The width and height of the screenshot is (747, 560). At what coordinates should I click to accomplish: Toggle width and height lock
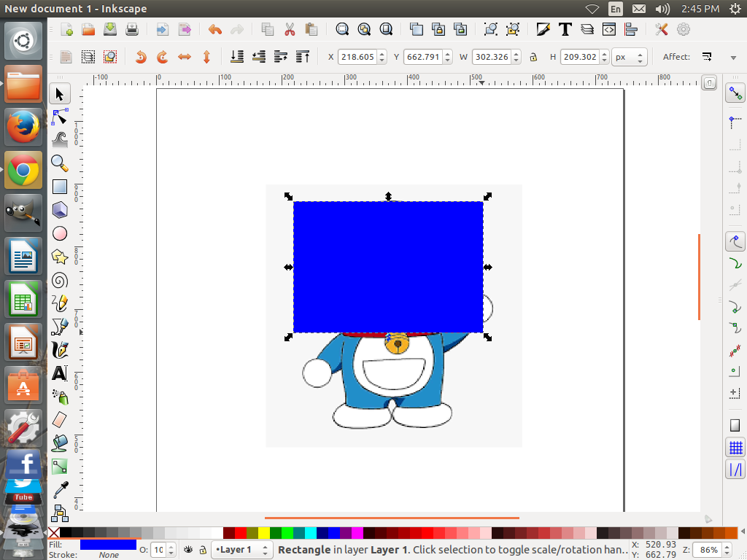tap(533, 57)
